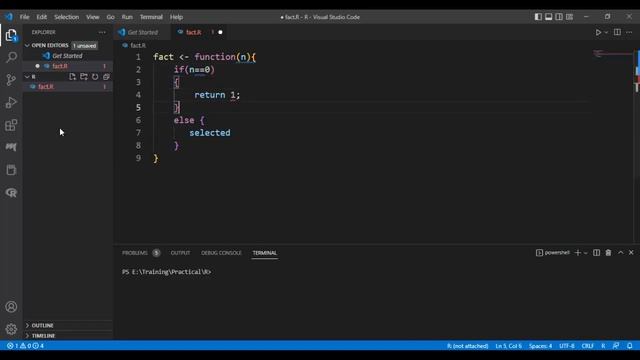The height and width of the screenshot is (360, 640).
Task: Switch to the Get Started editor tab
Action: pyautogui.click(x=142, y=32)
